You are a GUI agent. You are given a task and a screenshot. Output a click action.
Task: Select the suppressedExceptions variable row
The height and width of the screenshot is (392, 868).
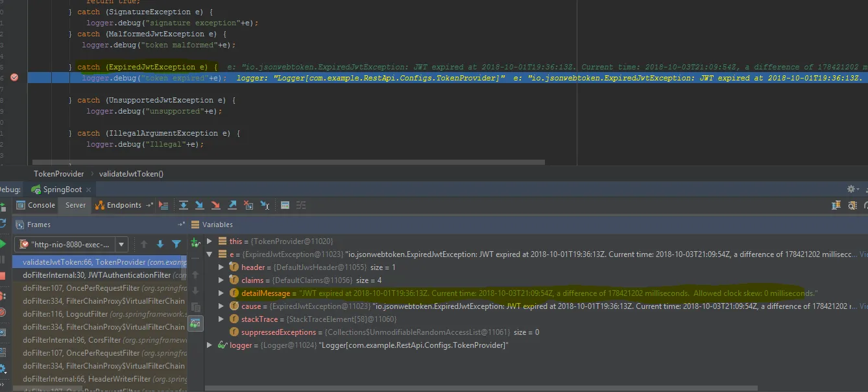(536, 332)
